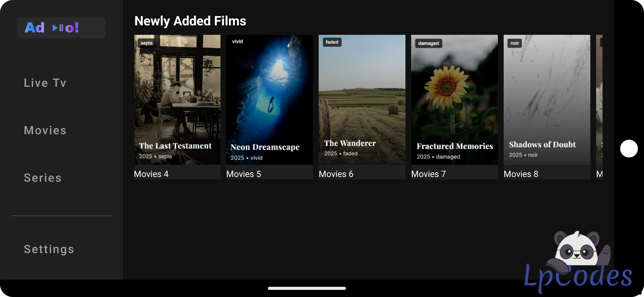Open Settings from the sidebar
This screenshot has width=644, height=297.
(49, 249)
